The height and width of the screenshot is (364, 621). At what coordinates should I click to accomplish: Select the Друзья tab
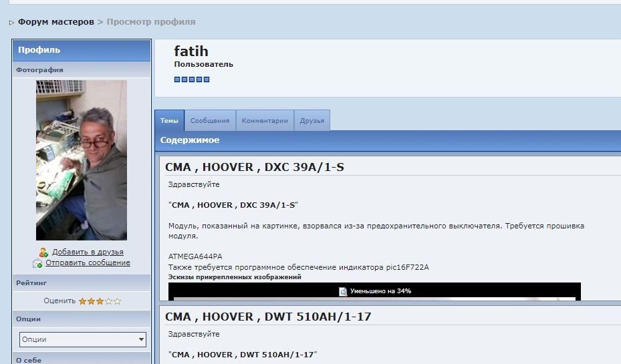click(x=312, y=121)
